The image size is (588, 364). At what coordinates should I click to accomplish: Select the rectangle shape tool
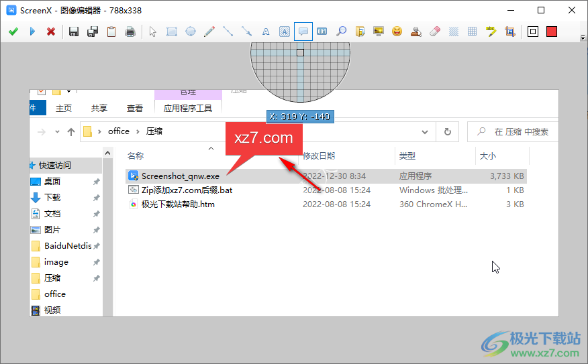172,32
